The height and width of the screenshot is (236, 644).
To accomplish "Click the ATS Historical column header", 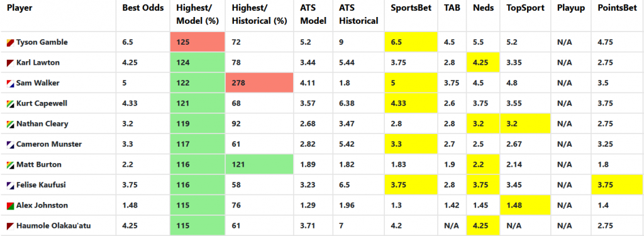I will (358, 14).
